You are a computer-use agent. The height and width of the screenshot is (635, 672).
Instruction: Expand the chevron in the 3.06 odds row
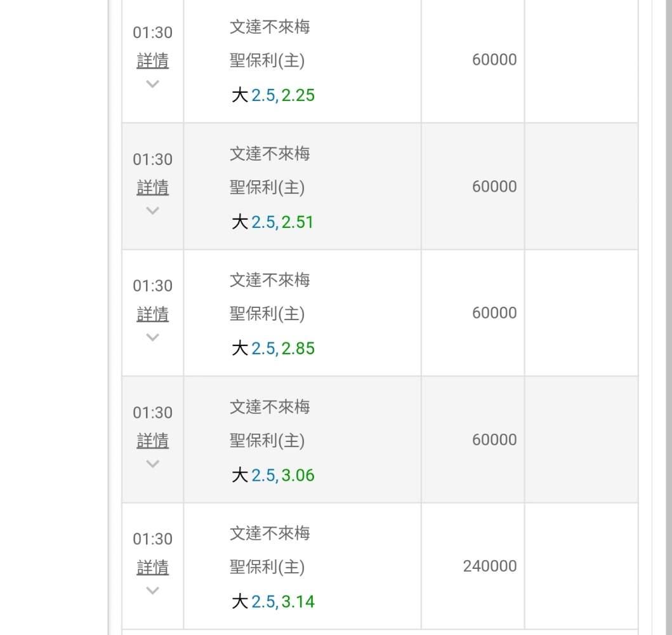click(152, 464)
